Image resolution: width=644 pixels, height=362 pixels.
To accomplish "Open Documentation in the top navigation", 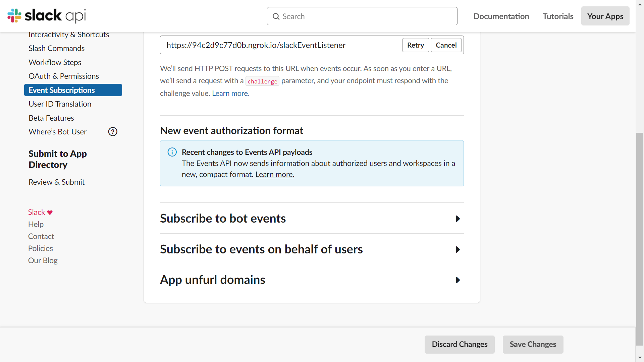I will coord(501,16).
